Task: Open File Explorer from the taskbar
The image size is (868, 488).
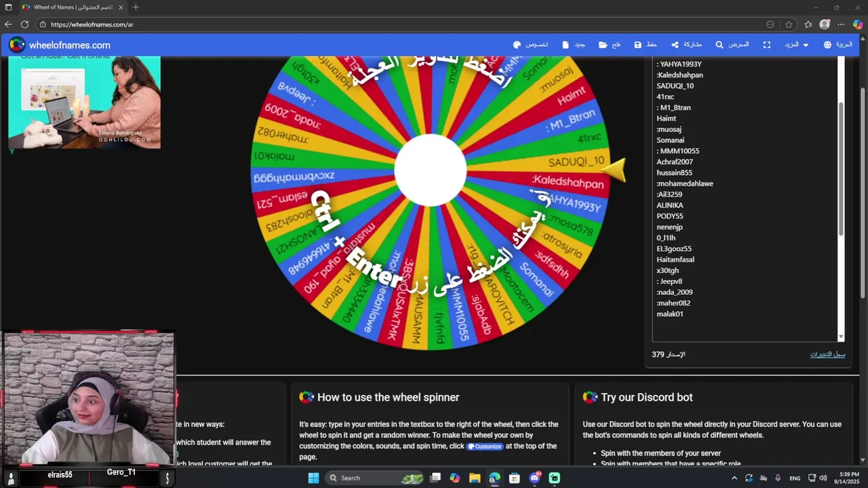Action: click(475, 478)
